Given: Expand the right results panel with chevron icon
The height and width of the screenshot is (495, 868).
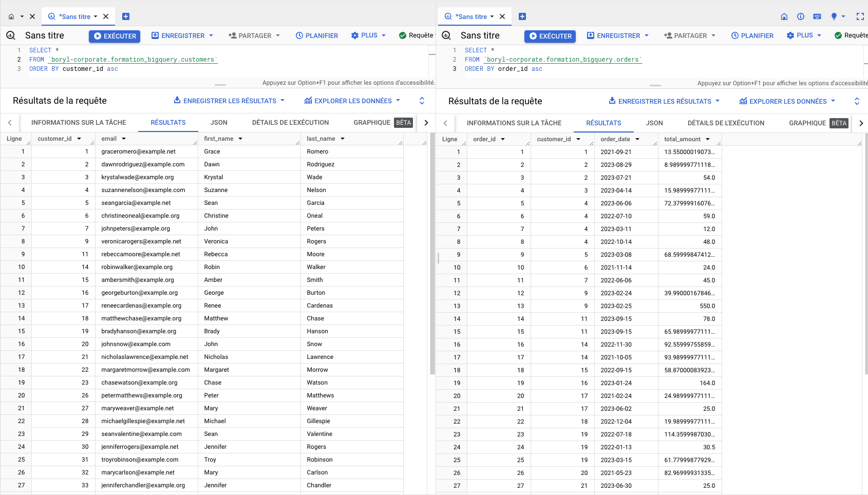Looking at the screenshot, I should pyautogui.click(x=857, y=101).
